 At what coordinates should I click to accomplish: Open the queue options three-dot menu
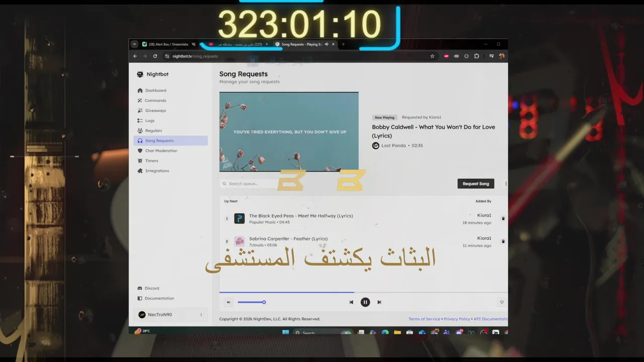pos(506,184)
